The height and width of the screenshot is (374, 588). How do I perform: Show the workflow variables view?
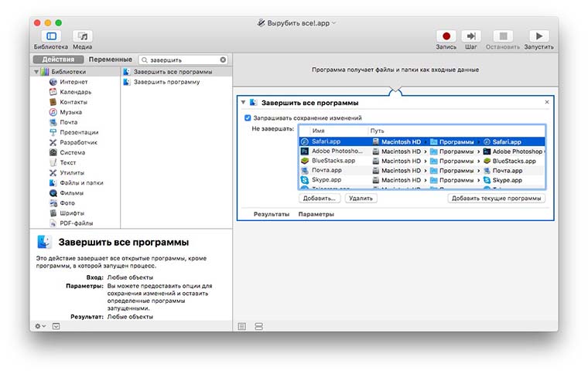pos(258,326)
